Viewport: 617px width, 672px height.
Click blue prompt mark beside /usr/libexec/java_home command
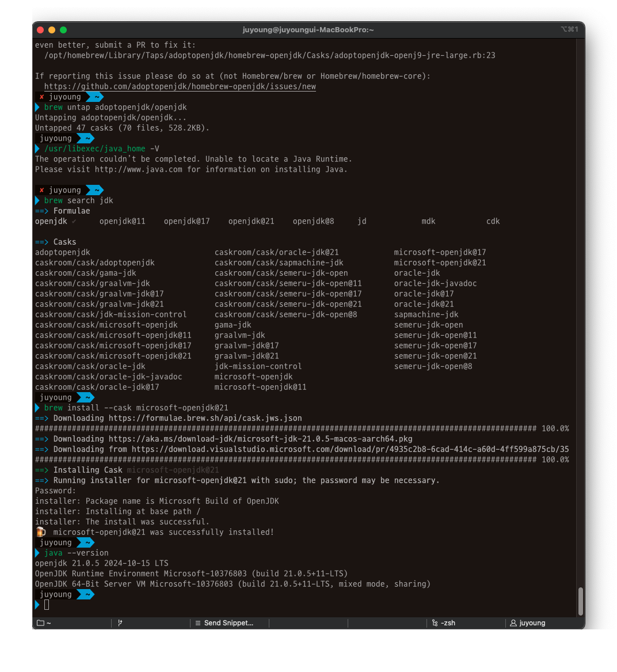point(37,149)
